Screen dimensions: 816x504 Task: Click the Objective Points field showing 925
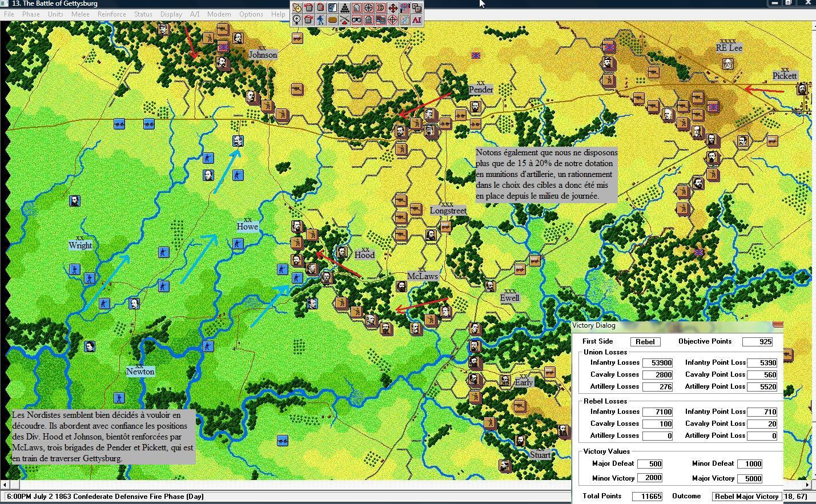[x=758, y=342]
